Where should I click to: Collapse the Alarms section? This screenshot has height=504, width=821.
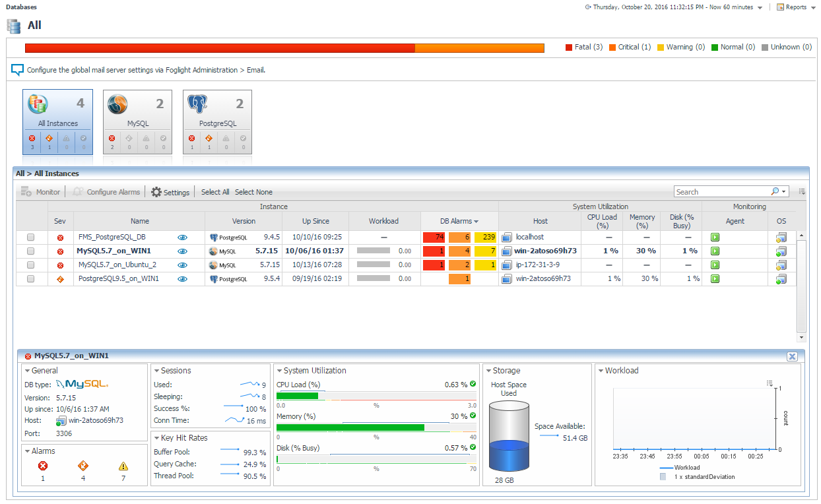27,451
